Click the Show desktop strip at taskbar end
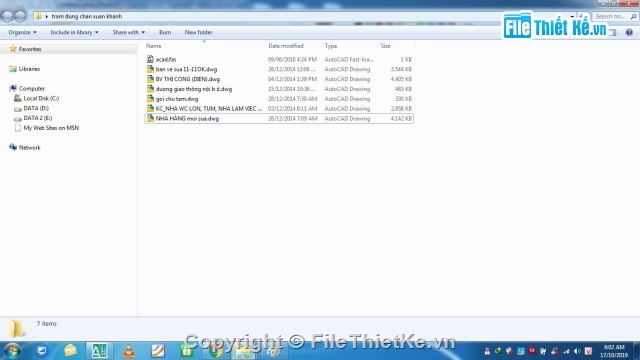Screen dimensions: 640x360 pos(637,351)
